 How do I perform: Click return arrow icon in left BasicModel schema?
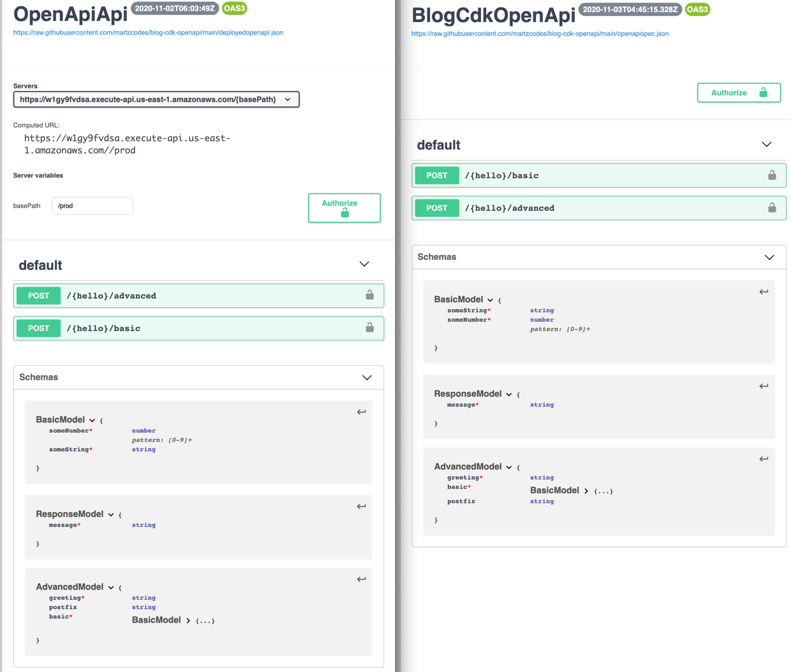coord(361,412)
